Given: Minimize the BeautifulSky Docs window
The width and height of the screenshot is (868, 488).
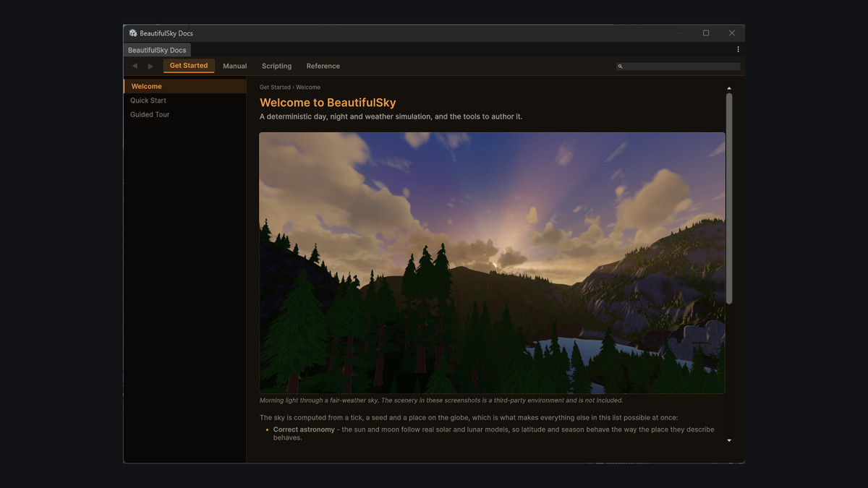Looking at the screenshot, I should pyautogui.click(x=680, y=33).
